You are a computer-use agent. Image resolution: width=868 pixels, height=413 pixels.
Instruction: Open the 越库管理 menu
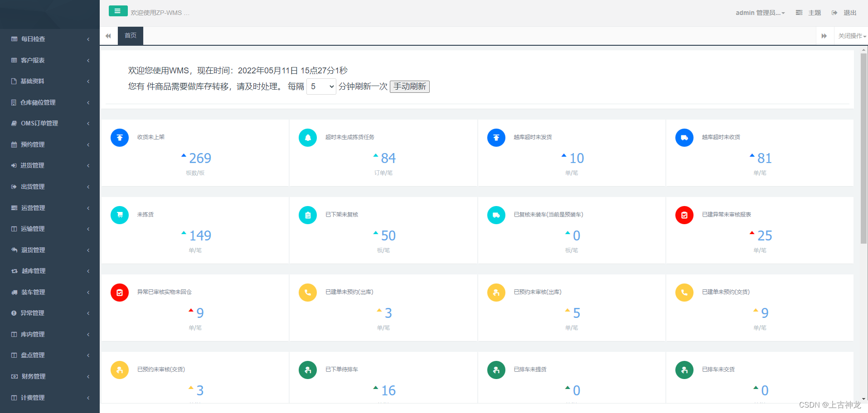click(50, 271)
